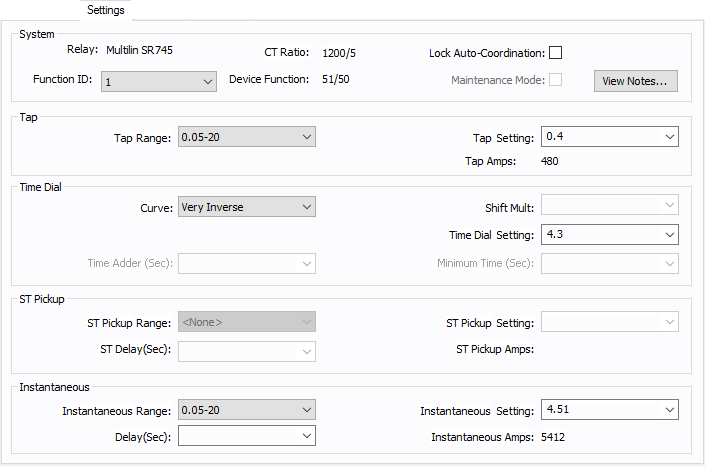Open the Shift Mult dropdown
The width and height of the screenshot is (705, 466).
pos(609,207)
